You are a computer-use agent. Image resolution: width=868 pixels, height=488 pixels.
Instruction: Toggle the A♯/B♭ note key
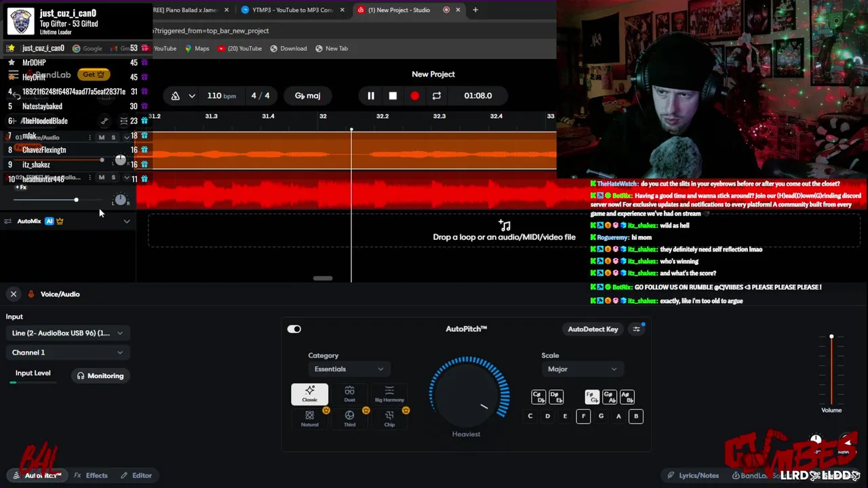pyautogui.click(x=627, y=396)
